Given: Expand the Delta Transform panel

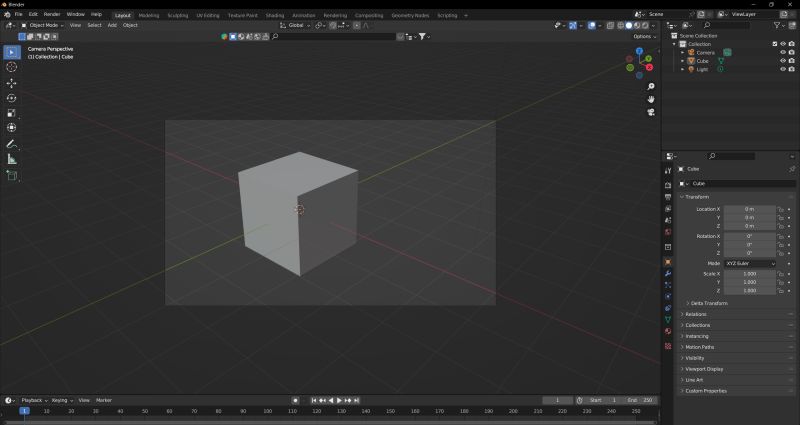Looking at the screenshot, I should coord(709,304).
